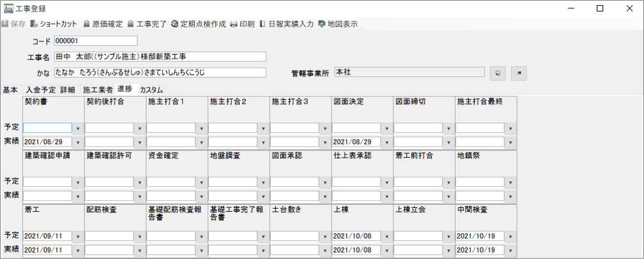Open 図面承認 予定 date dropdown

(x=325, y=182)
